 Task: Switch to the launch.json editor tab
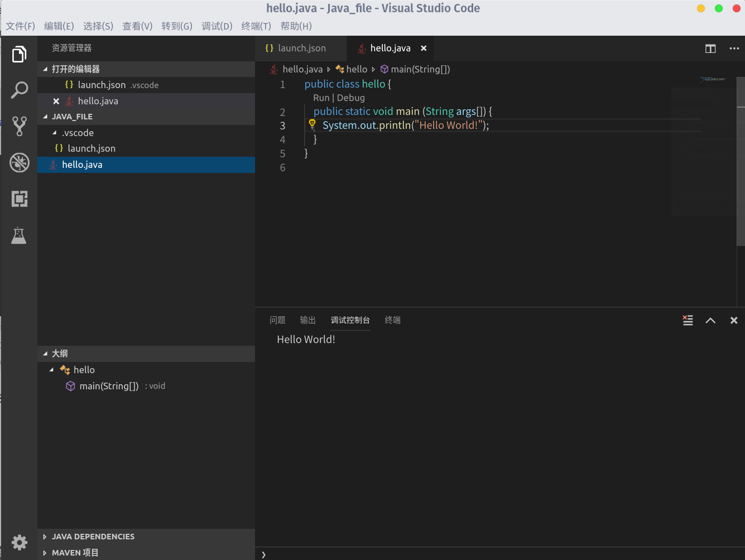point(301,49)
